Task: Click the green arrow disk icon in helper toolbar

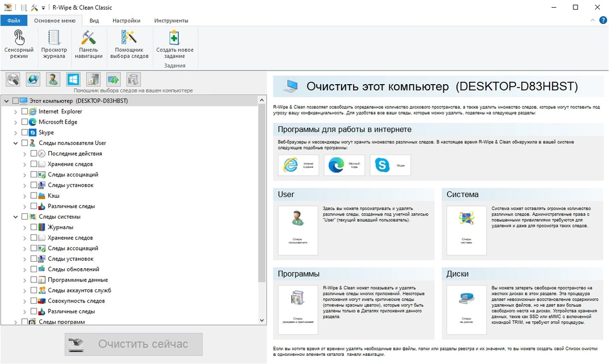Action: coord(113,80)
